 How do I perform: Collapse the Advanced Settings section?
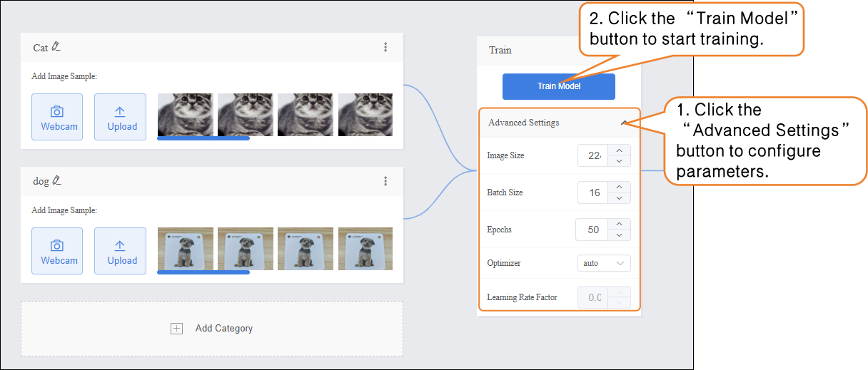click(x=625, y=123)
